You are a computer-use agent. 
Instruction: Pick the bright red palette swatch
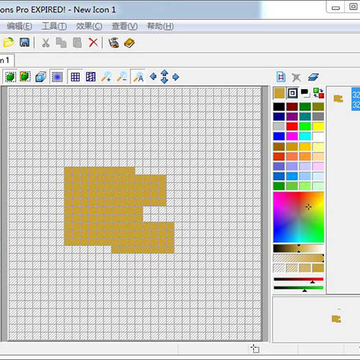(292, 126)
